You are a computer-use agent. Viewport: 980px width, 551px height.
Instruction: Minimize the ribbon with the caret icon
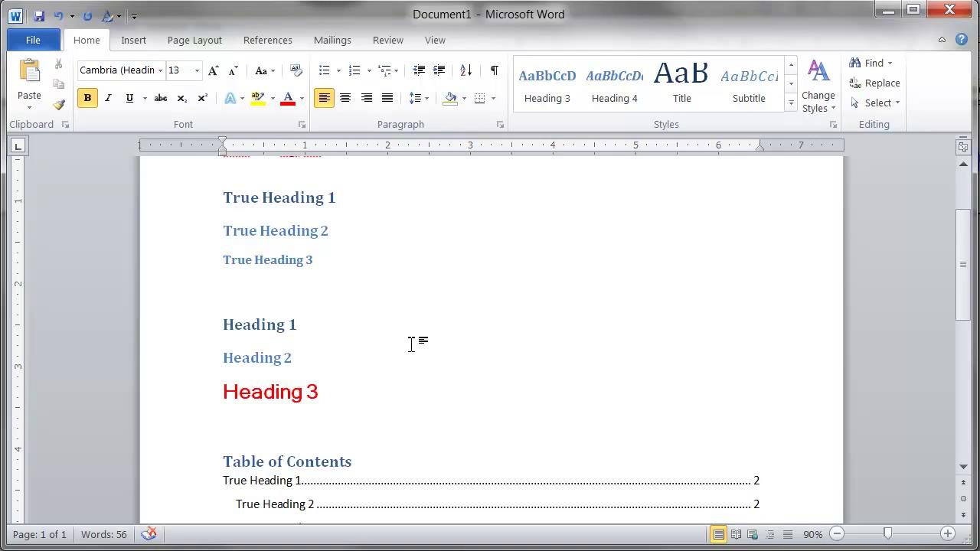pyautogui.click(x=942, y=40)
